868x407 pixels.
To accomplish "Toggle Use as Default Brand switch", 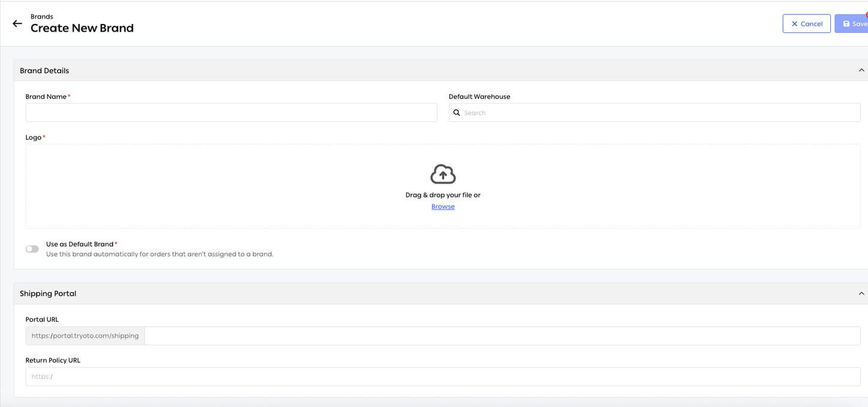I will tap(32, 249).
